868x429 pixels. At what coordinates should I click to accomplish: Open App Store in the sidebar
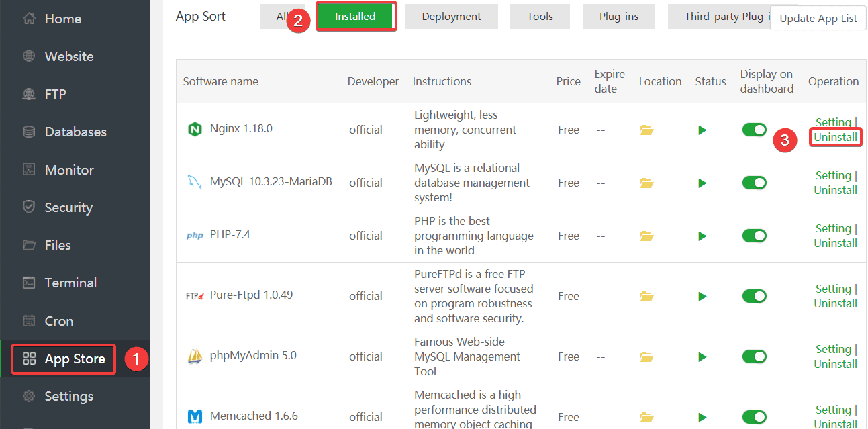[x=74, y=359]
